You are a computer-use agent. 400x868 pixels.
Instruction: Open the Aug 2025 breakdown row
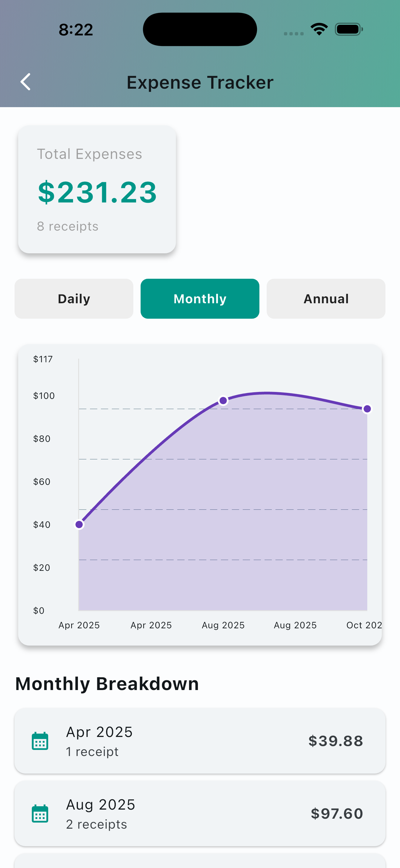pyautogui.click(x=200, y=814)
